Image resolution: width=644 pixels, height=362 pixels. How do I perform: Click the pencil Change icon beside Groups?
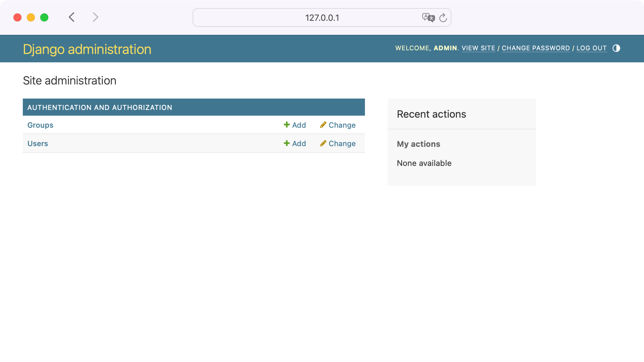[x=323, y=125]
